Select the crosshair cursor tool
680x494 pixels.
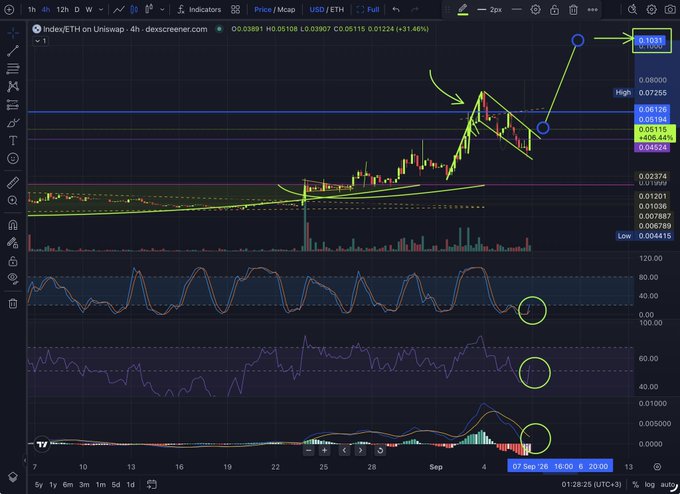click(x=13, y=33)
